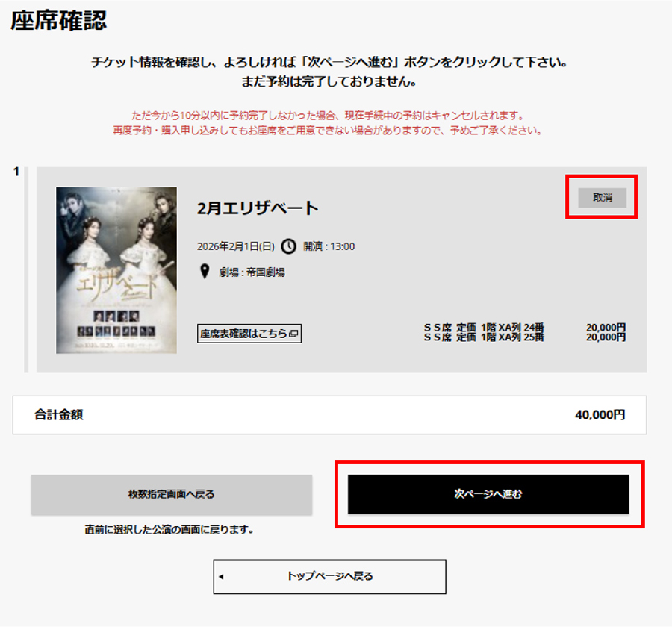The image size is (672, 627).
Task: Click the 40,000円 total amount
Action: (600, 414)
